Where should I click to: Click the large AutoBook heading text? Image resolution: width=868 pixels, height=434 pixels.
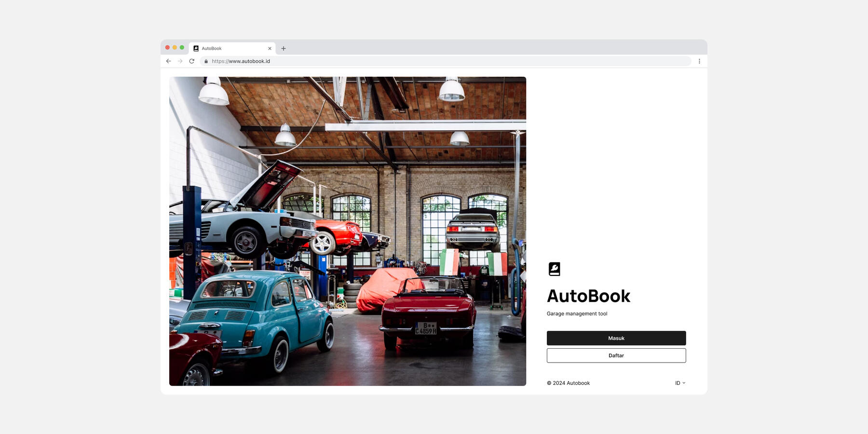point(588,296)
